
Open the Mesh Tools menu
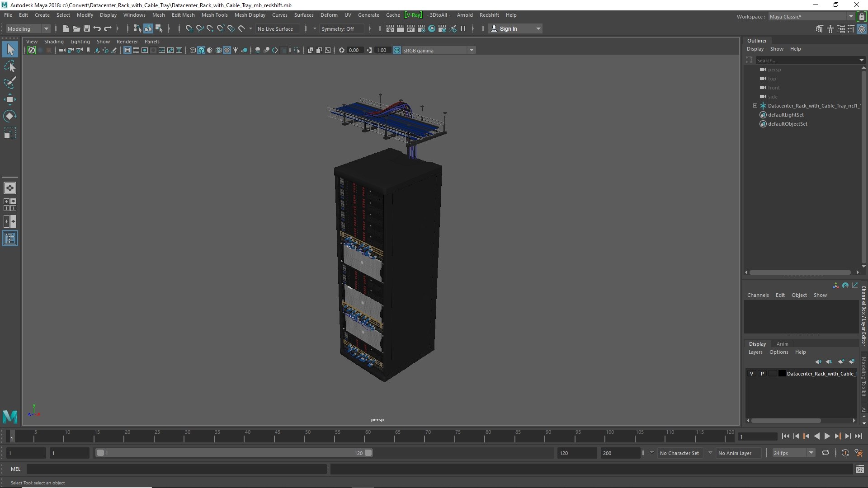(x=214, y=15)
